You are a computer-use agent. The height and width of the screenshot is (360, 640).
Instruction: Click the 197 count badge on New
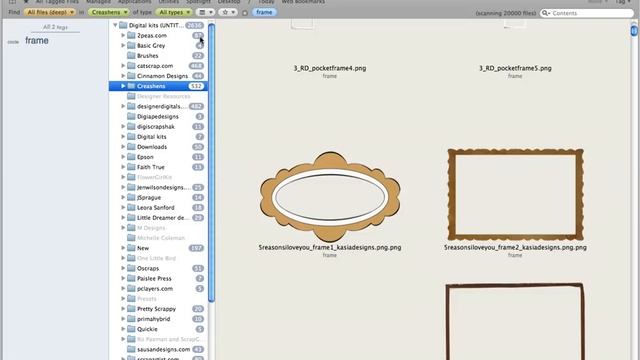tap(196, 248)
